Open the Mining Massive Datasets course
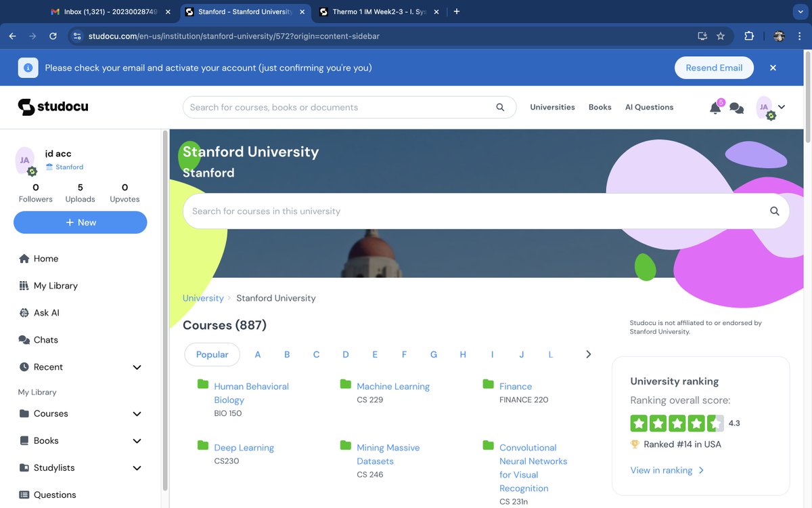The height and width of the screenshot is (508, 812). tap(388, 454)
